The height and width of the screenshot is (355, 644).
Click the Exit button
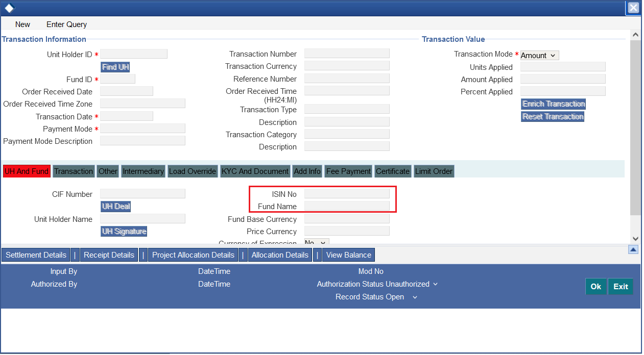(621, 287)
